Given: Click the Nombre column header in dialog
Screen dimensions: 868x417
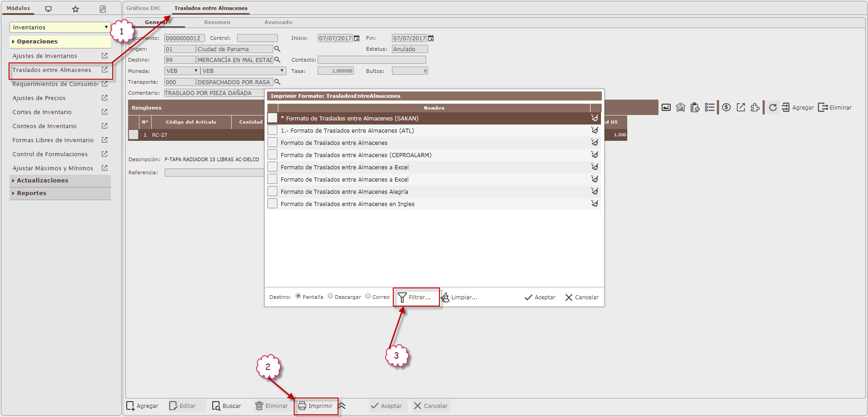Looking at the screenshot, I should [x=434, y=108].
